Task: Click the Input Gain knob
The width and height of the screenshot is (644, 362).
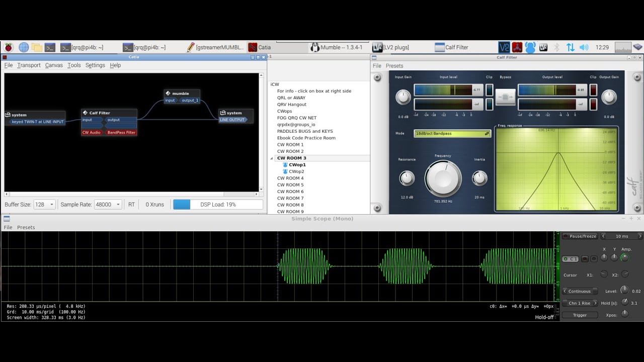Action: coord(403,97)
